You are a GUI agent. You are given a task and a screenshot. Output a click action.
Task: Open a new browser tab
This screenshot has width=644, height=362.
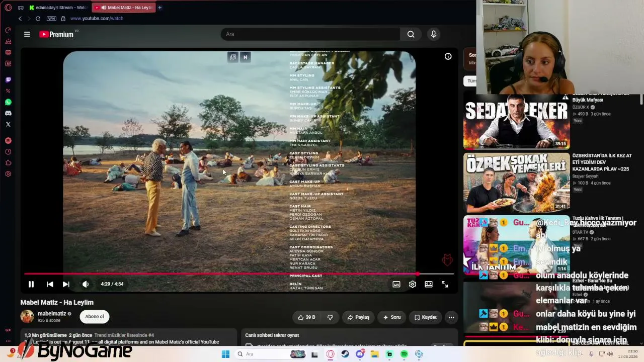click(x=160, y=8)
